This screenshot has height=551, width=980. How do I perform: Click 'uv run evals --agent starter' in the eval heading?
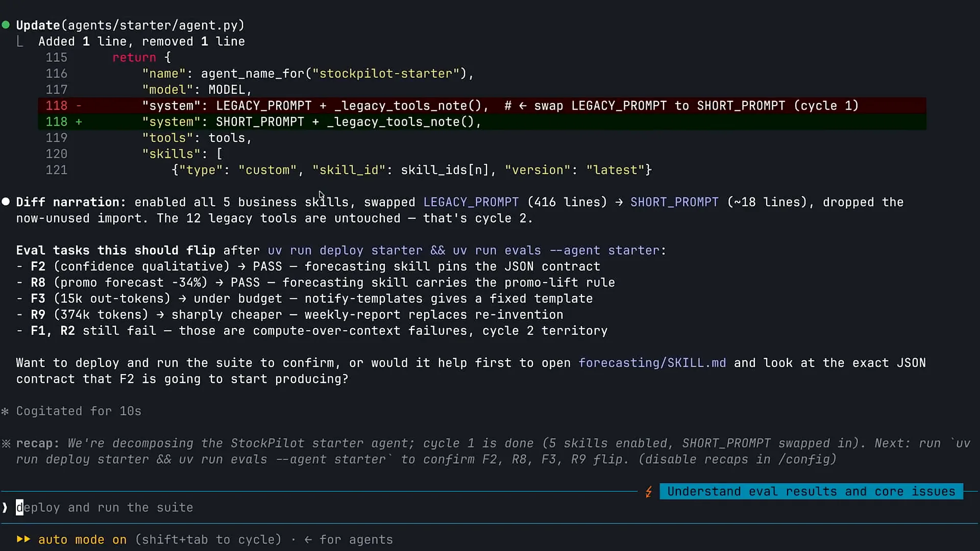tap(556, 251)
